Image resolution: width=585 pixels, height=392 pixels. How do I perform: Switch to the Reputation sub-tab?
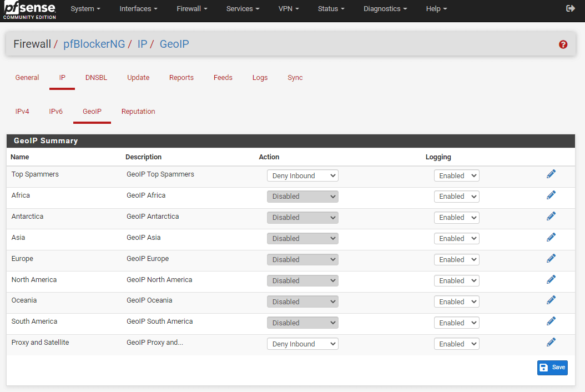point(138,112)
